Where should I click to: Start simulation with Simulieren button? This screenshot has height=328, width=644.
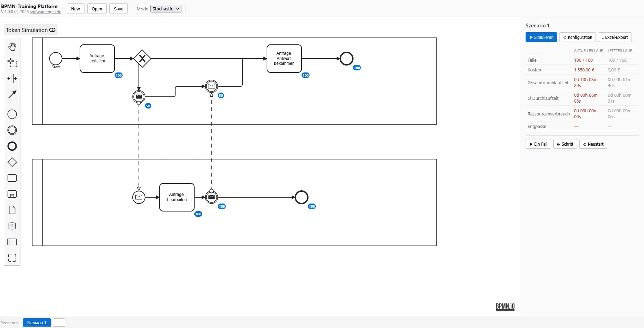click(x=541, y=37)
